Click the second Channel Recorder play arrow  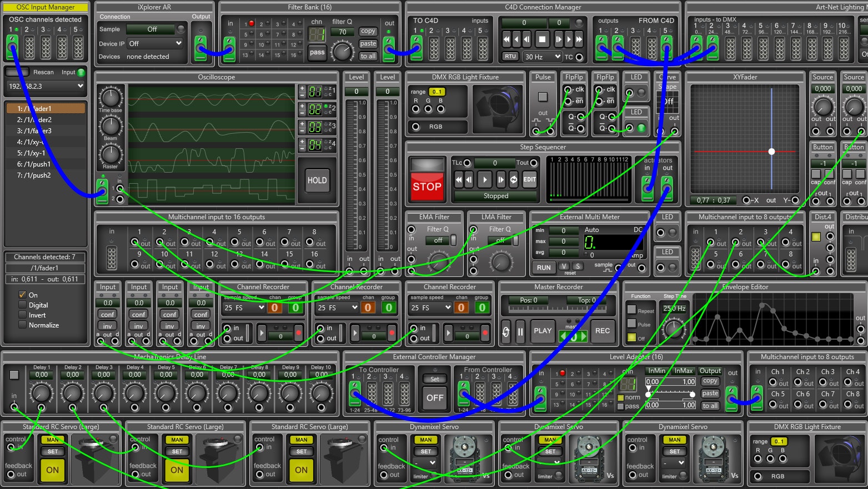[355, 334]
